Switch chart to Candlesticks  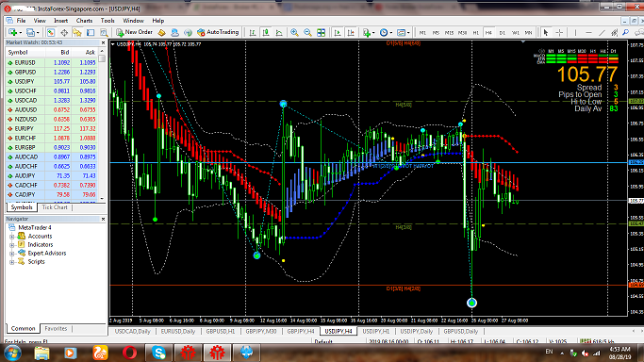click(266, 32)
